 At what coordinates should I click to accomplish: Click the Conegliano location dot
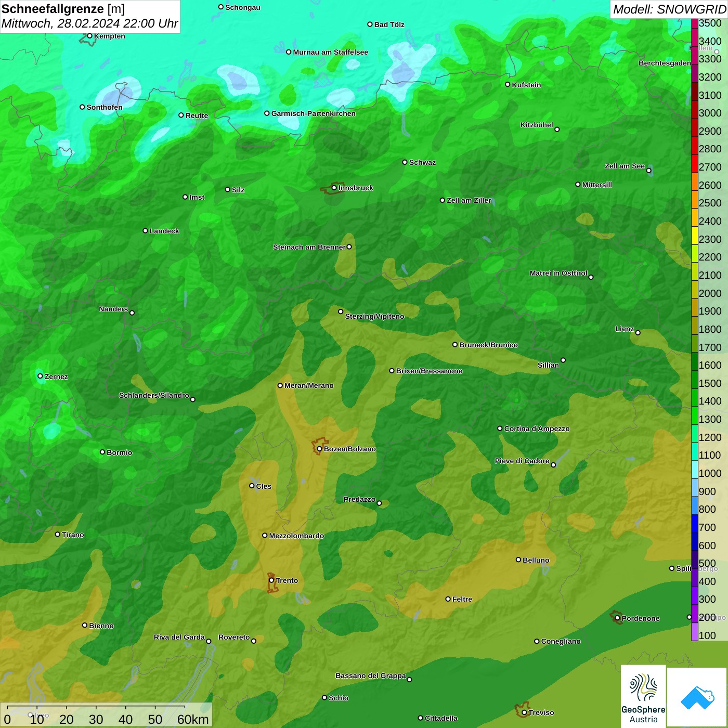click(537, 641)
